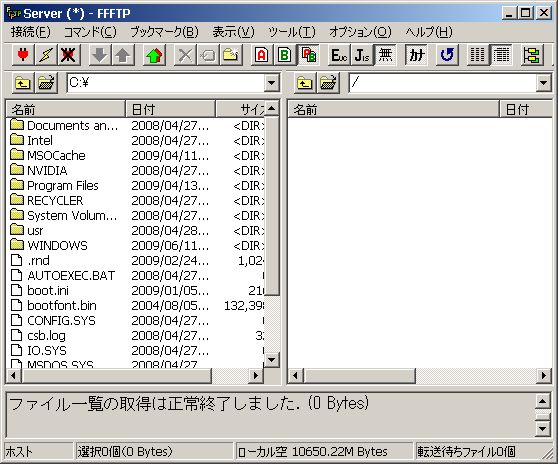The width and height of the screenshot is (558, 464).
Task: Click remote change folder icon
Action: click(x=328, y=83)
